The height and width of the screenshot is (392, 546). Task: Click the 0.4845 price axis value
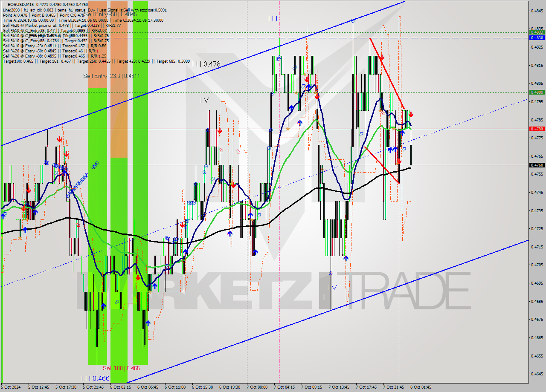click(537, 11)
